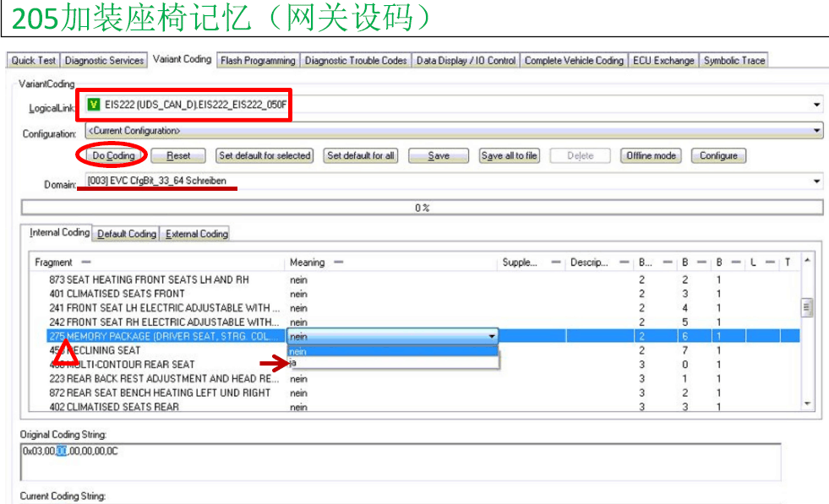Open the Default Coding tab

coord(127,234)
